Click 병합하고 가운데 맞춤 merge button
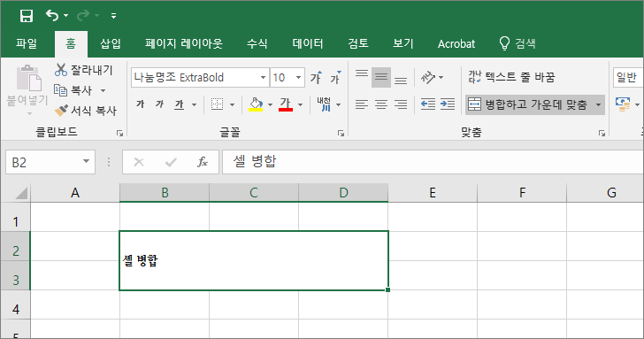Viewport: 644px width, 339px height. (528, 104)
